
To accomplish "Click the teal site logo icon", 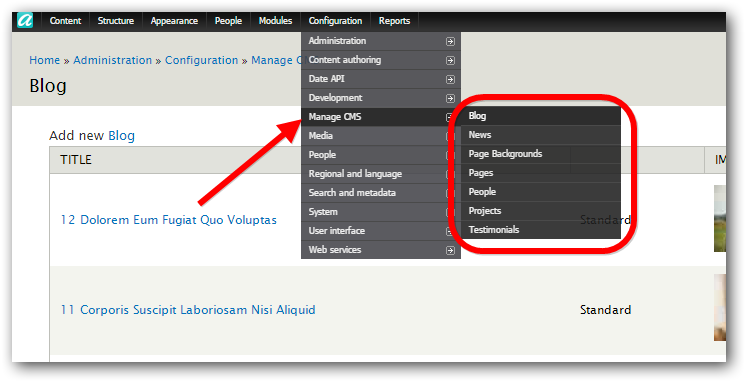I will [25, 20].
